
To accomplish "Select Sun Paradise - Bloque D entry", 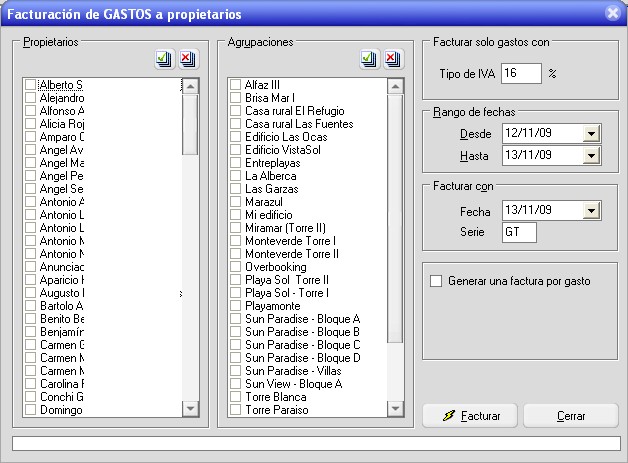I will point(303,358).
